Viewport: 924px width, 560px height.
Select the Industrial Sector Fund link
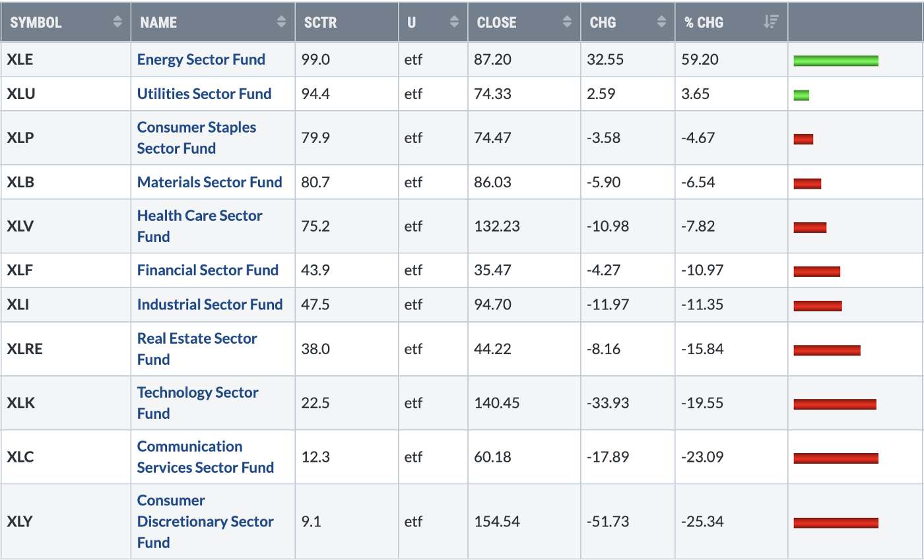click(x=209, y=304)
